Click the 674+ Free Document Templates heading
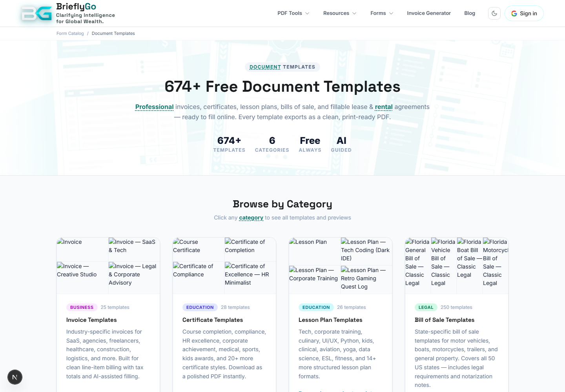This screenshot has width=565, height=392. (x=282, y=87)
